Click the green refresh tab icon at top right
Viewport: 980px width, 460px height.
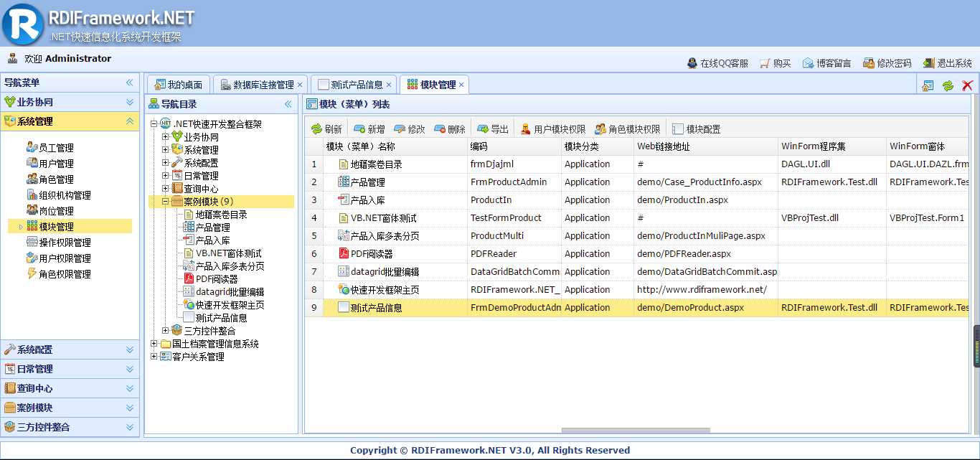point(948,85)
